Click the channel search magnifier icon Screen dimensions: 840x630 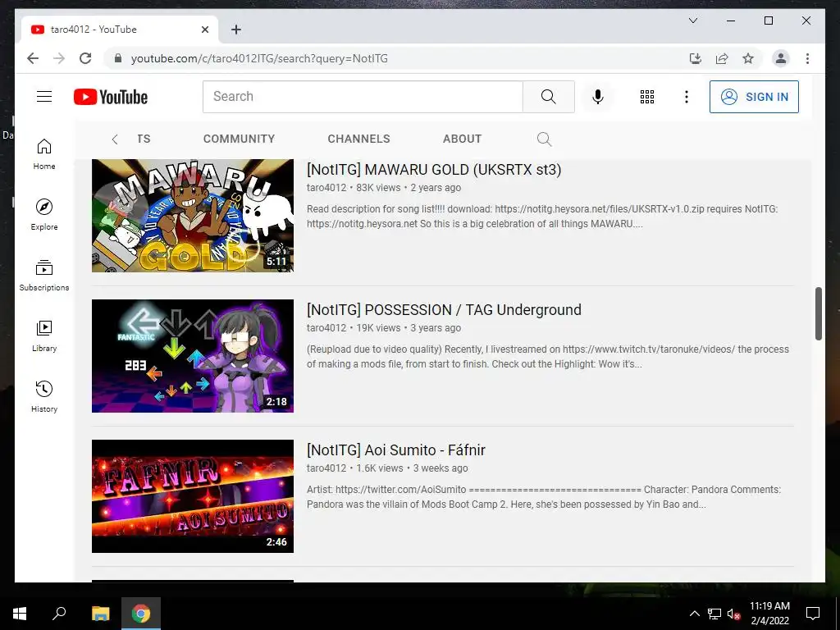(545, 139)
